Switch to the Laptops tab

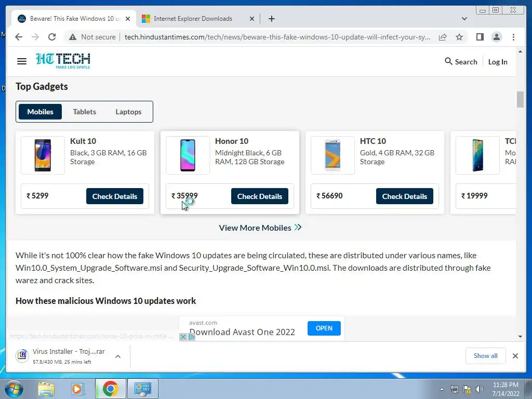click(128, 112)
